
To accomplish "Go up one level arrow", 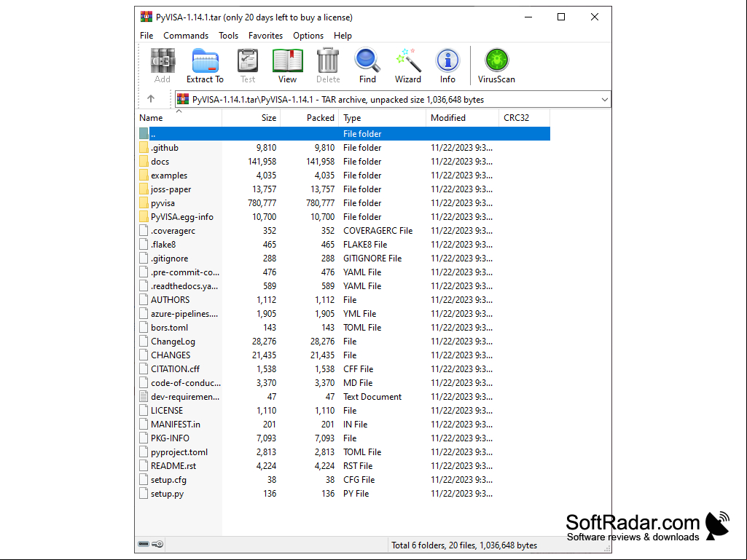I will click(151, 98).
